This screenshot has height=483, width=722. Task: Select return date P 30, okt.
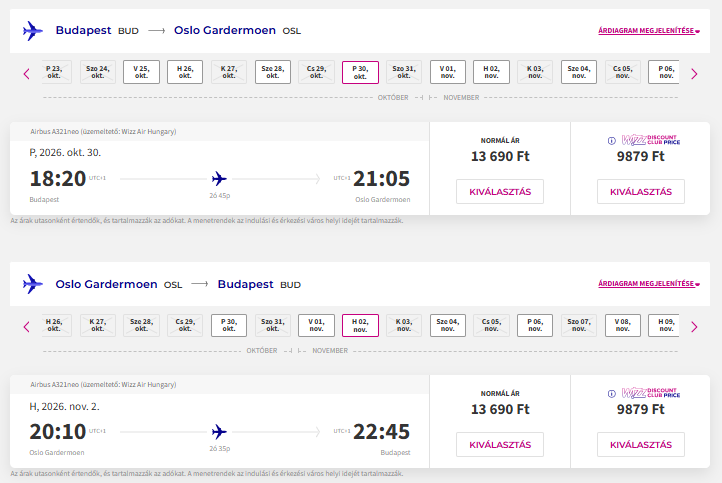click(229, 325)
